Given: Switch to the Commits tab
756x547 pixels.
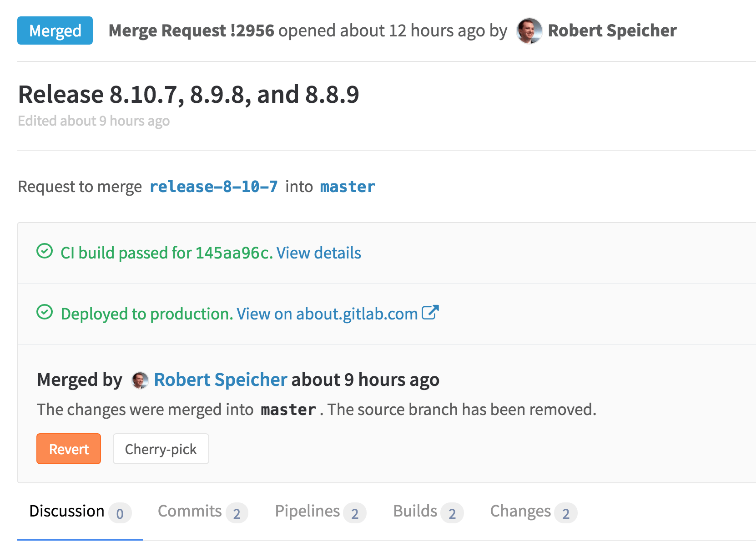Looking at the screenshot, I should tap(190, 511).
